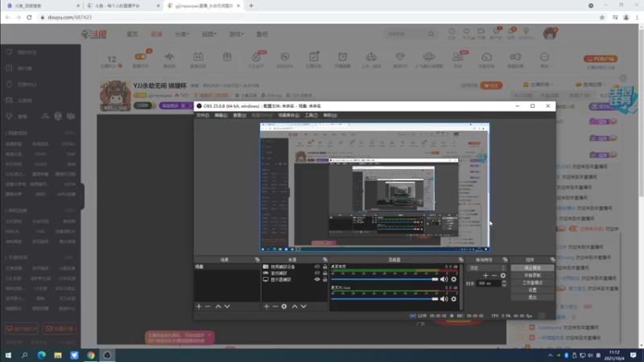This screenshot has height=362, width=644.
Task: Enable 工作室模式 studio mode in OBS
Action: point(532,283)
